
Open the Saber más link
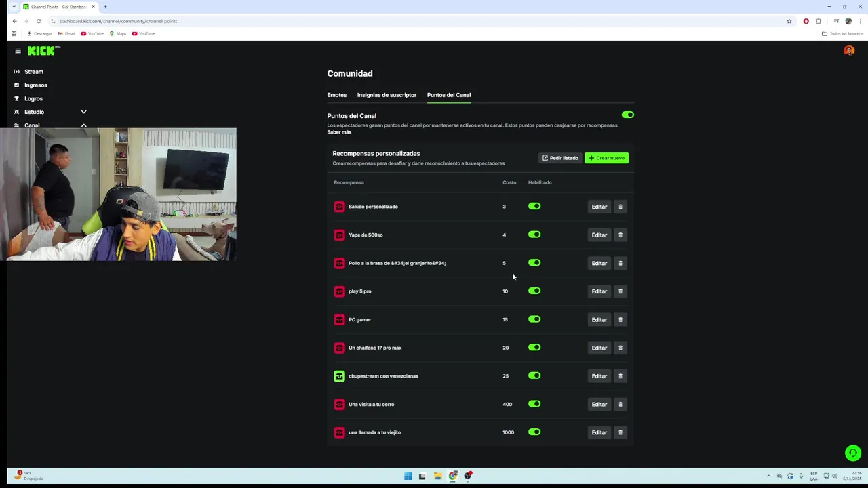(x=339, y=132)
